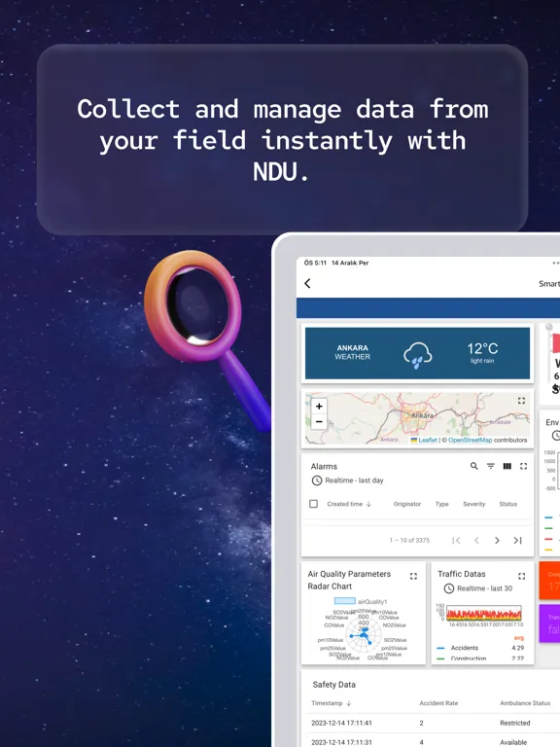Click the Ambulance Status column header
Image resolution: width=560 pixels, height=747 pixels.
(x=525, y=703)
